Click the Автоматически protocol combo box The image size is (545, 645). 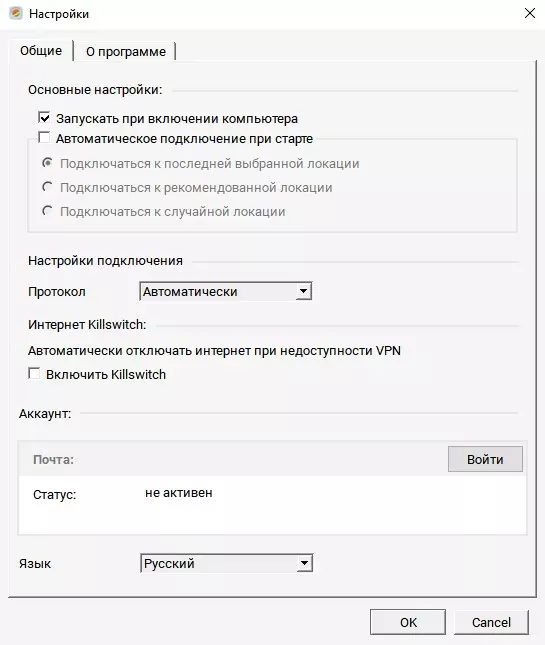226,291
